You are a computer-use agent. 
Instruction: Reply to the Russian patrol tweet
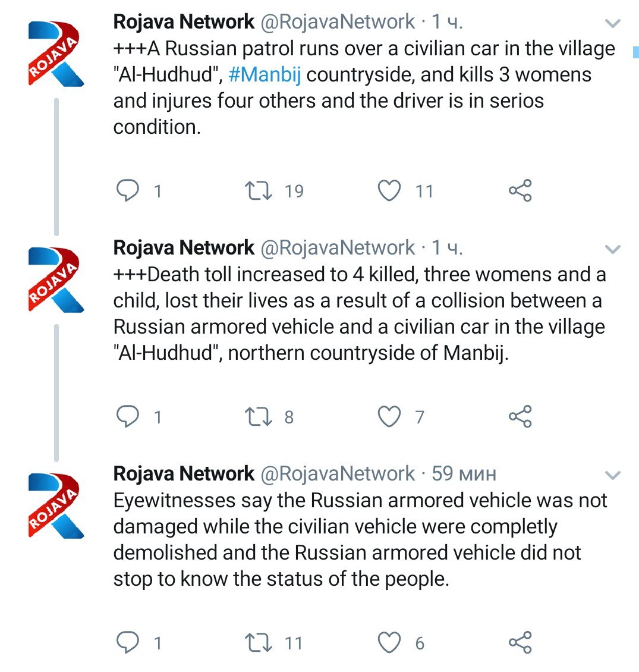tap(128, 190)
